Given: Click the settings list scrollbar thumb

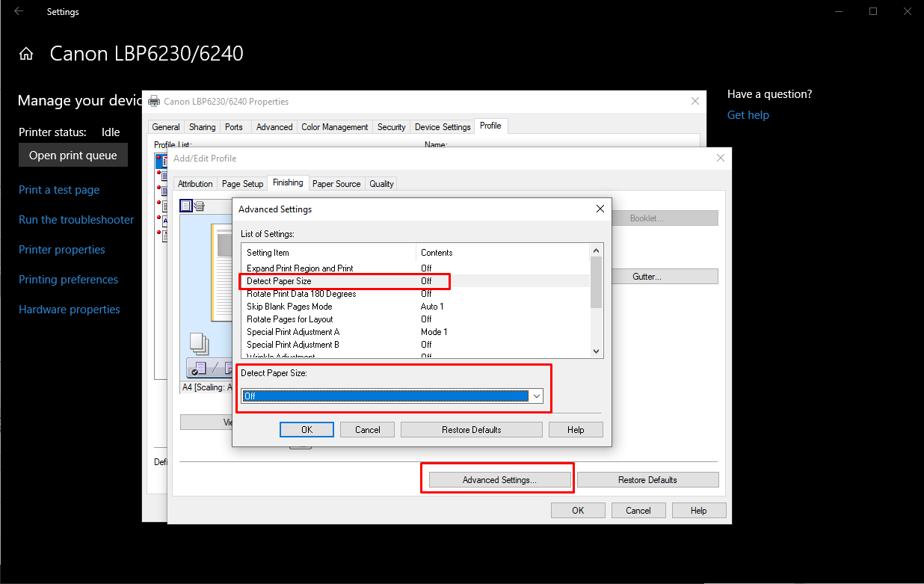Looking at the screenshot, I should (596, 282).
